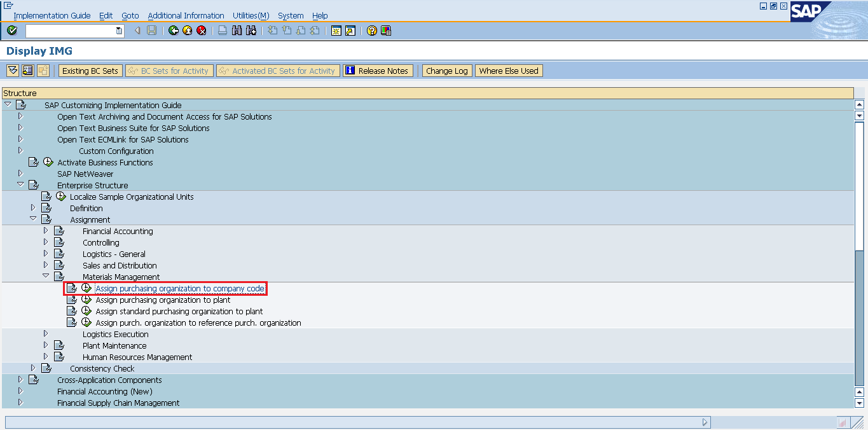Expand the SAP NetWeaver node
This screenshot has height=430, width=868.
point(20,174)
